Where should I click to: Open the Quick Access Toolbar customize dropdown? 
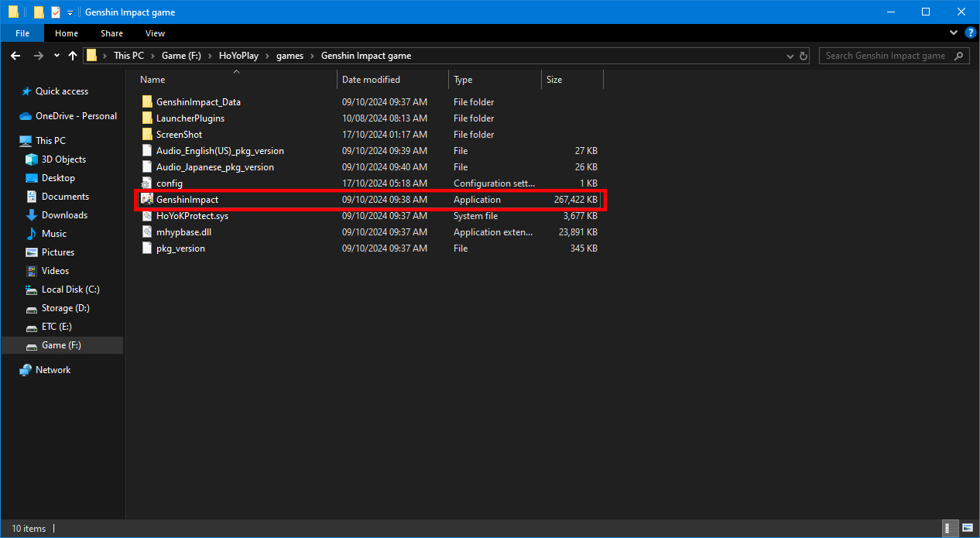point(69,12)
